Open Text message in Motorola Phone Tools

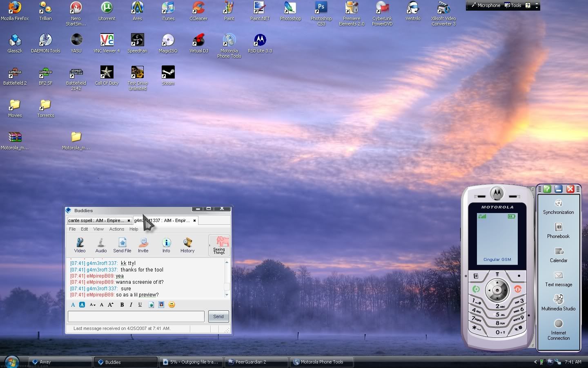558,279
